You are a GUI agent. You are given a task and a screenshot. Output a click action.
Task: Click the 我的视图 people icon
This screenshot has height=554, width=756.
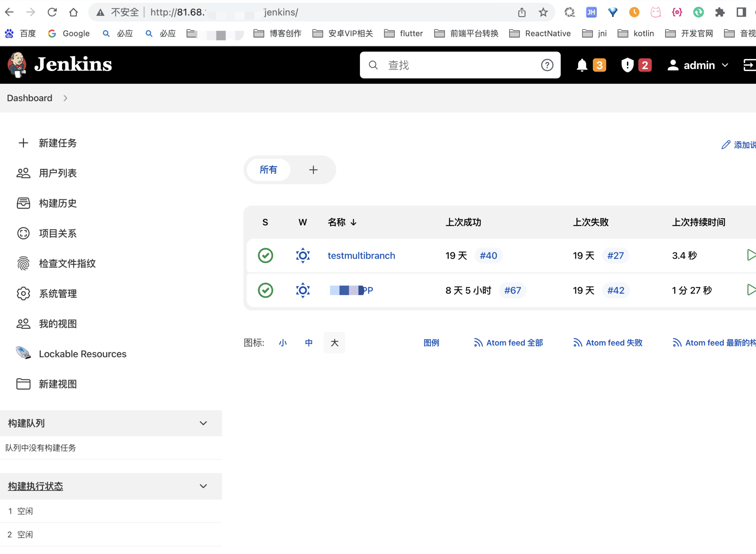pyautogui.click(x=23, y=324)
